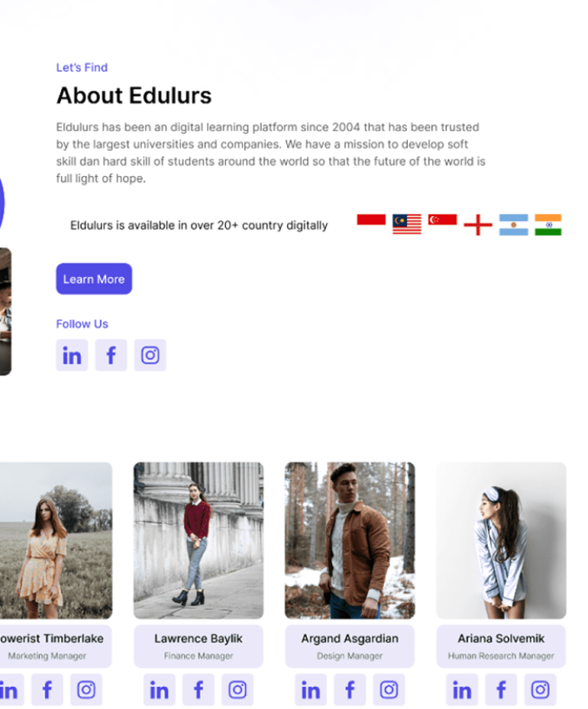Open Ariana Solvemik's Instagram profile
Screen dimensions: 588x709
pos(540,690)
